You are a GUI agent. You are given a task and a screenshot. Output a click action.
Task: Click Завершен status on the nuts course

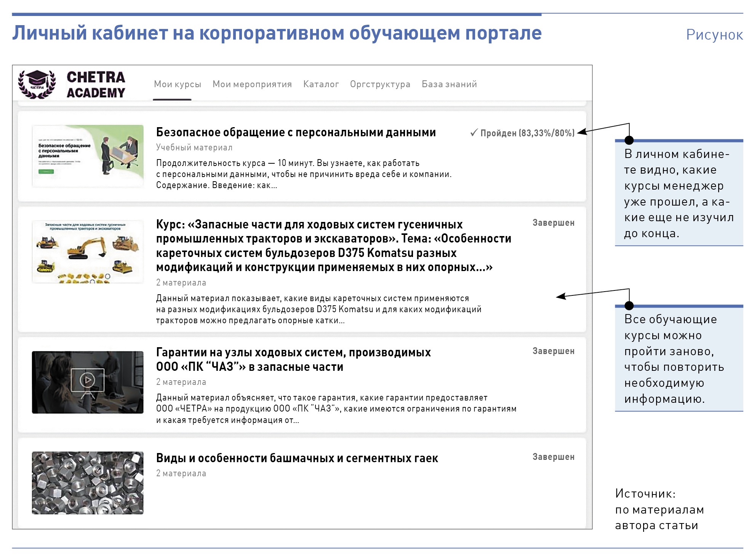pyautogui.click(x=553, y=457)
